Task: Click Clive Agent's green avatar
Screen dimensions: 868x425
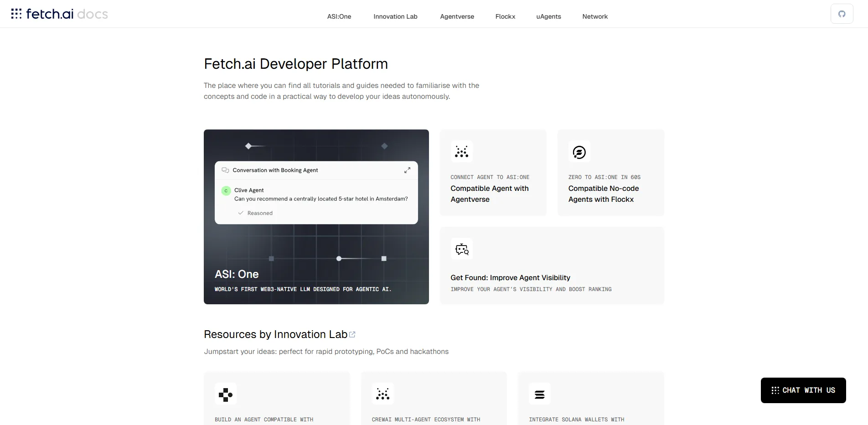Action: 226,191
